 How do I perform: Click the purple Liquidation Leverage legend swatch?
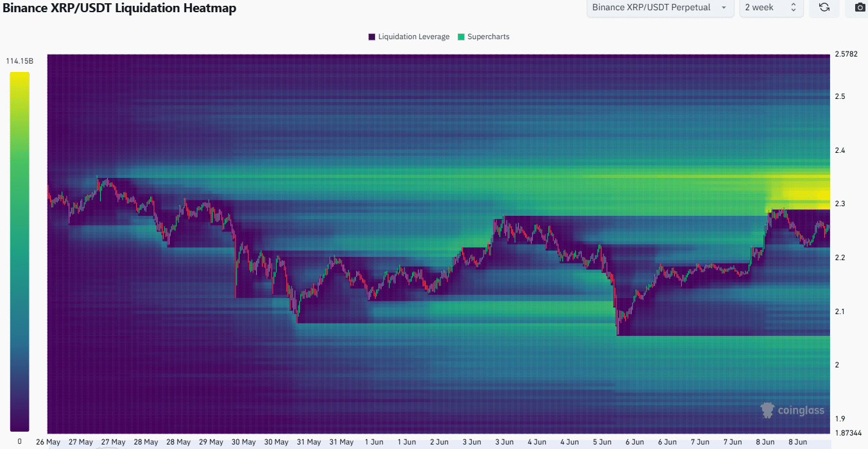(372, 37)
